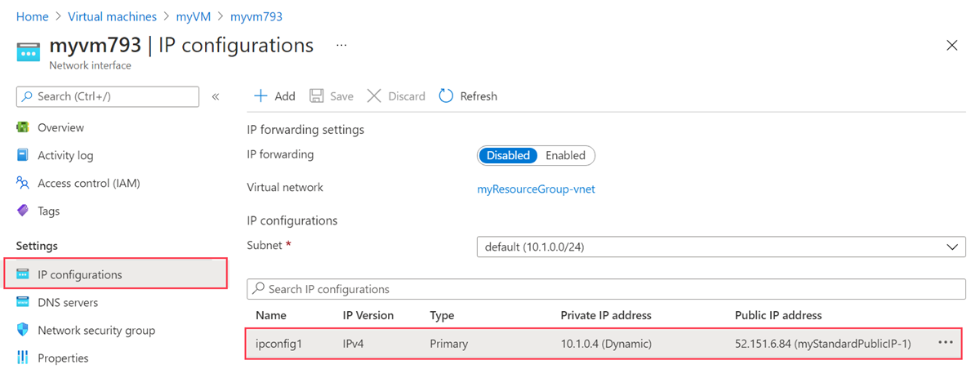Click the Discard button label

(407, 96)
